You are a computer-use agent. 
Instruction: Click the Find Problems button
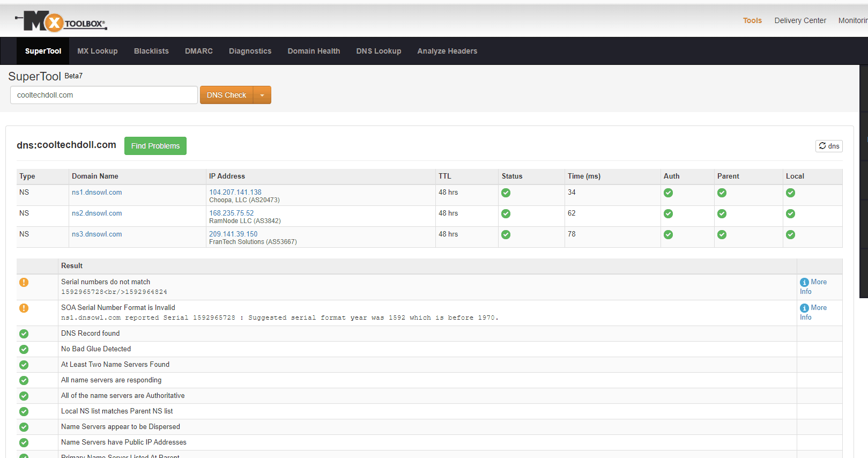click(x=155, y=146)
